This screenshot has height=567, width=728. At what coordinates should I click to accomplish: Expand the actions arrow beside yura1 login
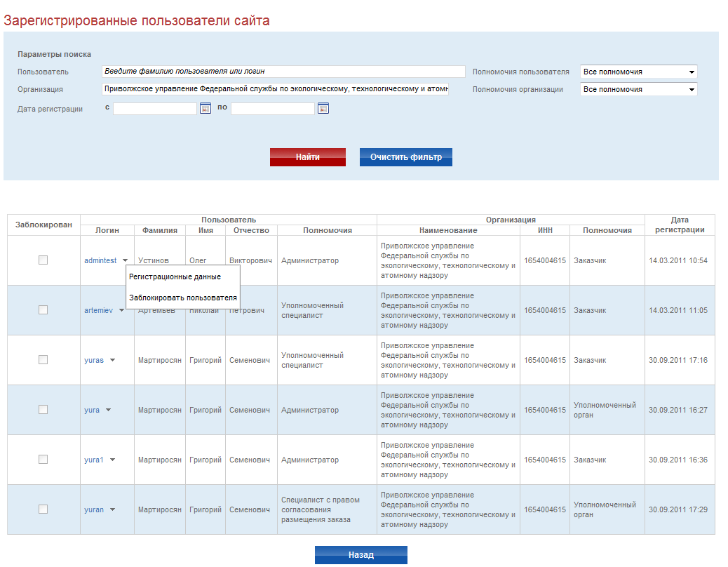pyautogui.click(x=112, y=460)
